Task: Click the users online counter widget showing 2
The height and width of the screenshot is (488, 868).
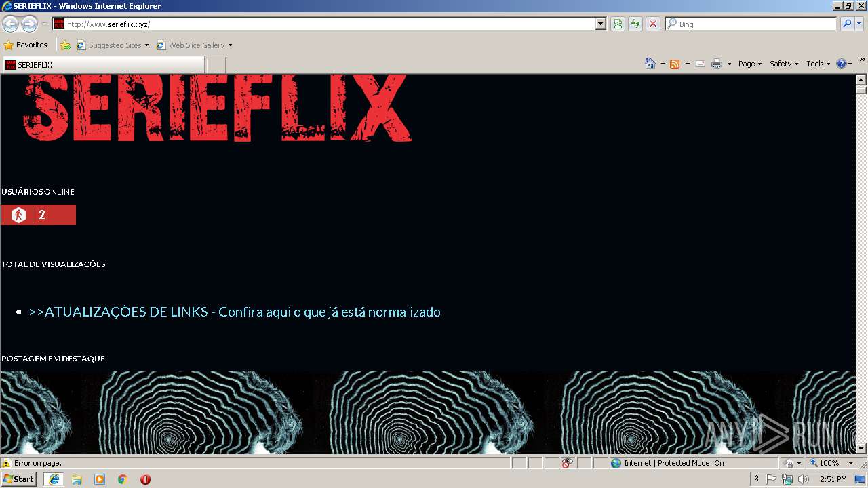Action: tap(39, 215)
